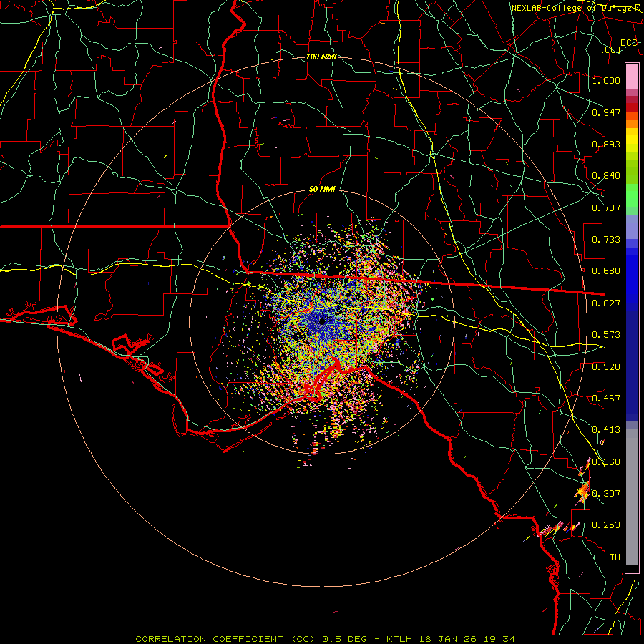Click the bright green color bar segment
Screen dimensions: 644x644
pos(632,195)
